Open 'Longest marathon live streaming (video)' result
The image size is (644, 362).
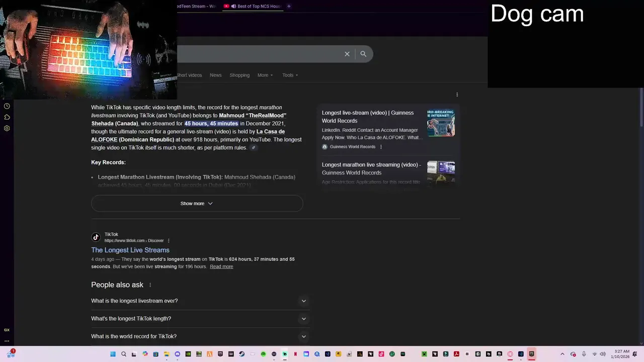[x=372, y=168]
